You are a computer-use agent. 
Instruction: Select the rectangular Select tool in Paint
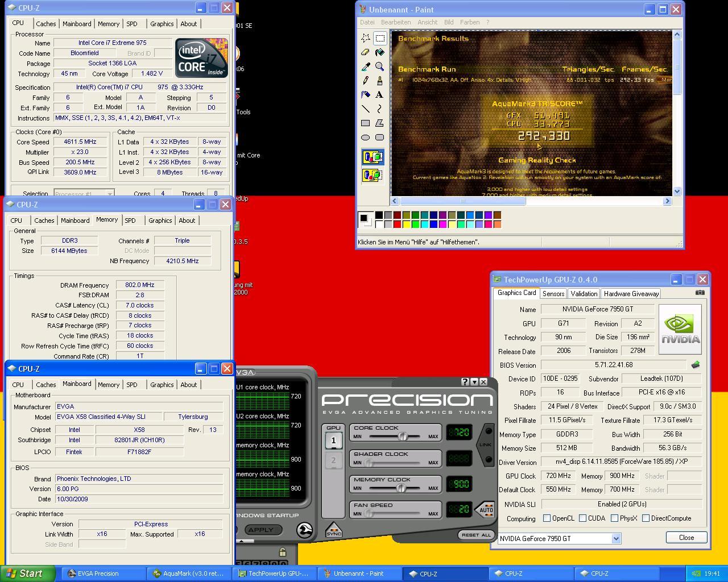tap(380, 38)
